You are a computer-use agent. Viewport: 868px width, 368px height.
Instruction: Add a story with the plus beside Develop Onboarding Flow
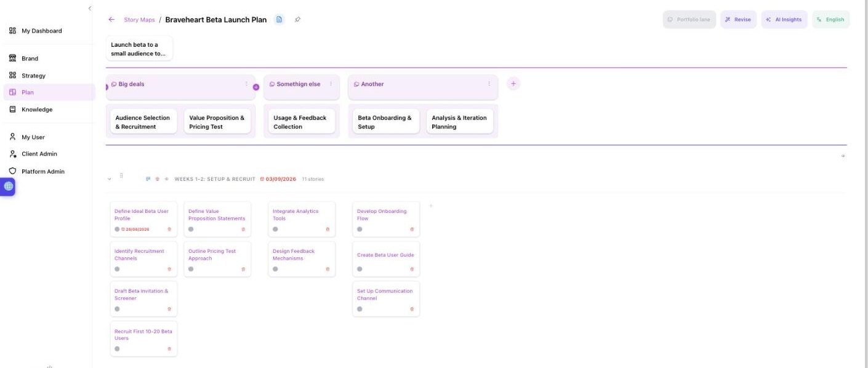pos(431,206)
